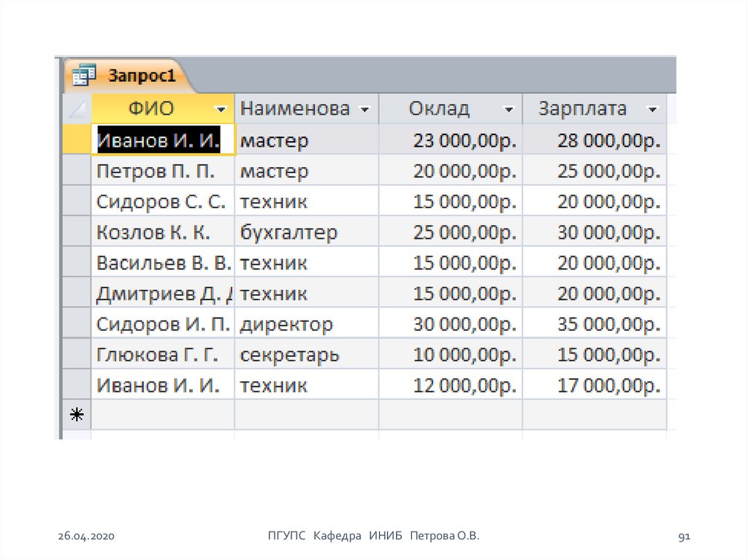Expand the Оклад column dropdown arrow
The width and height of the screenshot is (748, 560).
point(508,110)
